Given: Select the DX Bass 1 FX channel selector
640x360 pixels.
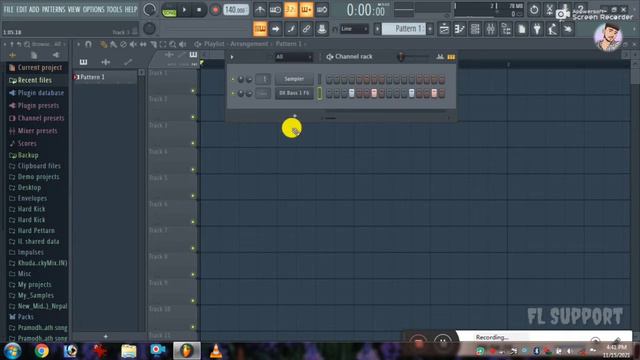Looking at the screenshot, I should click(x=320, y=93).
